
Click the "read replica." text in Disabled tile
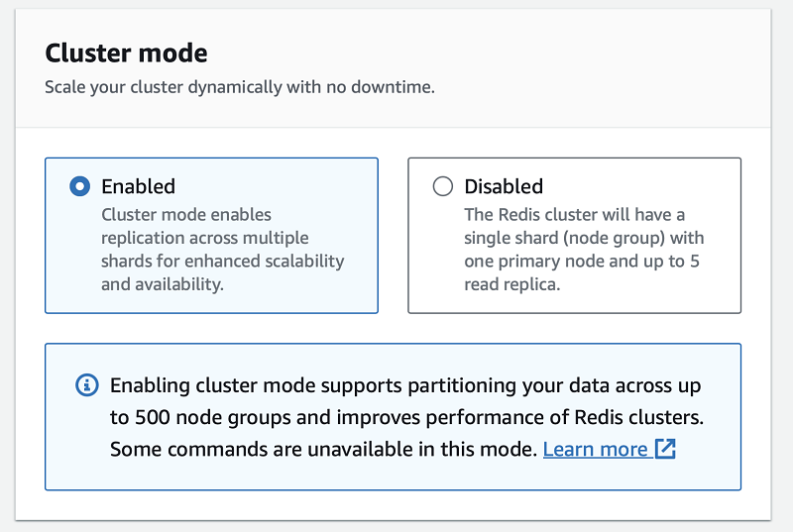[511, 284]
